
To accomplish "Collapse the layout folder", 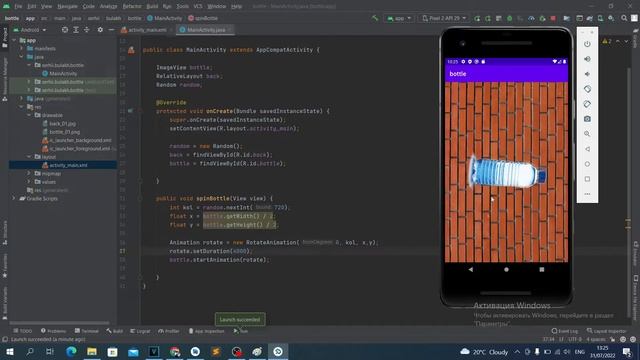I will [29, 157].
